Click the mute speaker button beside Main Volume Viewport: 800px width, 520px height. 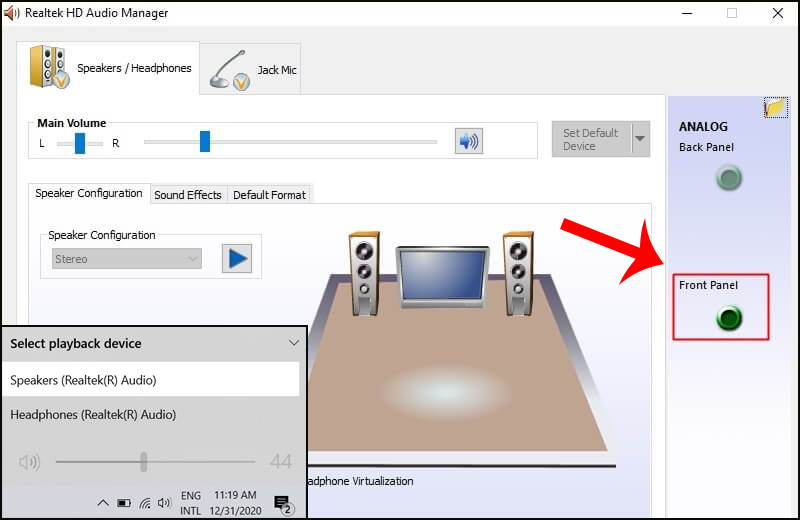point(468,141)
